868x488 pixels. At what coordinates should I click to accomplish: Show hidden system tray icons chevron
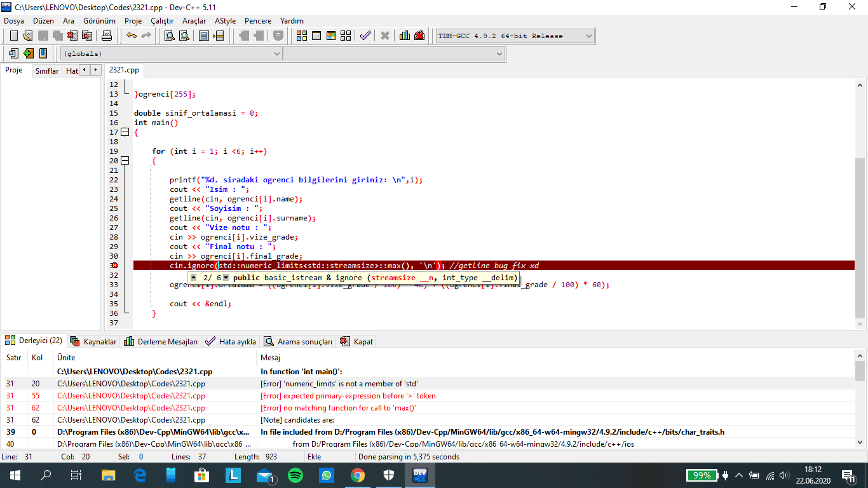(x=739, y=475)
